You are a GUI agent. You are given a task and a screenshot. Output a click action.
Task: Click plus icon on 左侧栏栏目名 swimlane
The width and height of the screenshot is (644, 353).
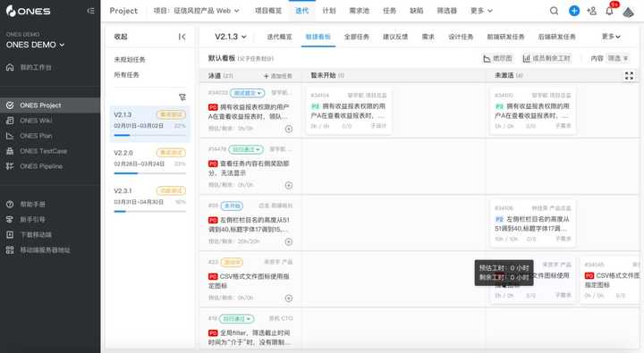click(289, 242)
